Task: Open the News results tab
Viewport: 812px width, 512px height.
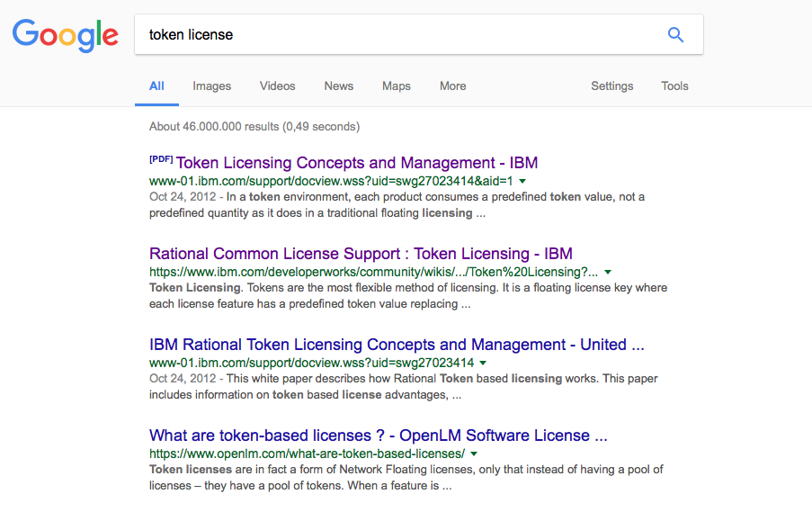Action: [x=339, y=86]
